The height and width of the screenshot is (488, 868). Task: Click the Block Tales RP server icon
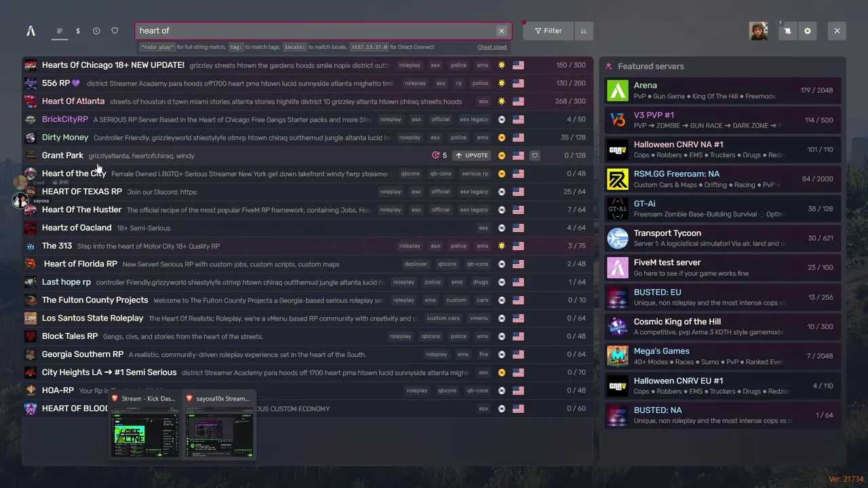coord(31,336)
